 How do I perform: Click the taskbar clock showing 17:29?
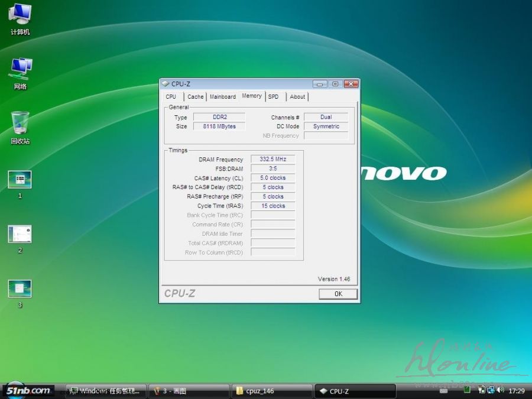coord(517,391)
